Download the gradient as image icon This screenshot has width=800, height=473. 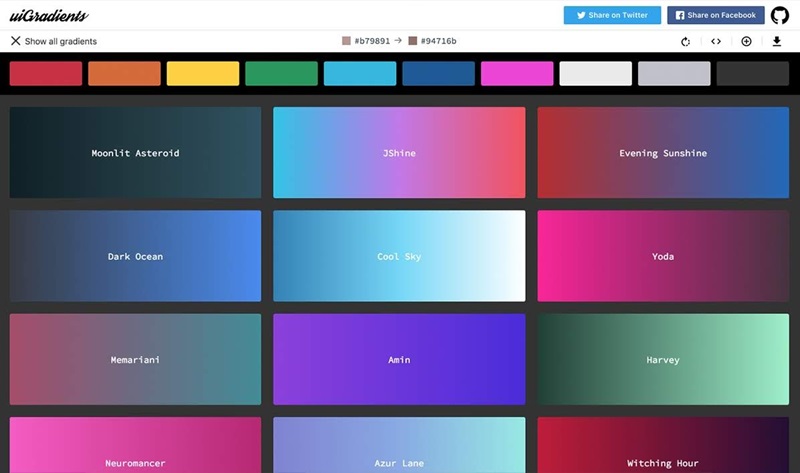coord(777,41)
